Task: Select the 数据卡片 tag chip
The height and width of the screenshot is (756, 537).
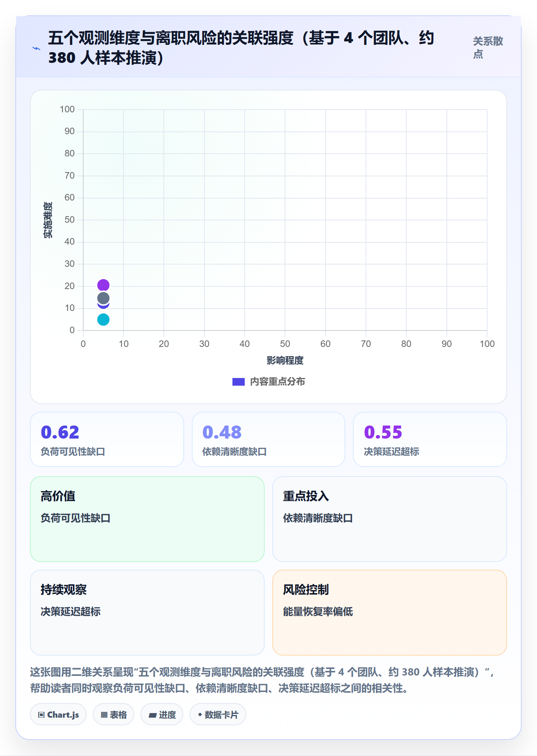Action: coord(218,715)
